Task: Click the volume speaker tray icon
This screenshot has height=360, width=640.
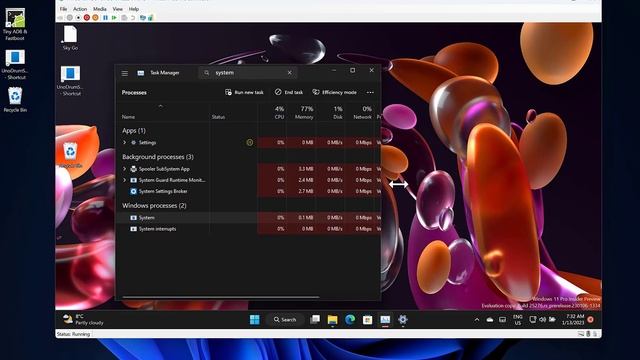Action: tap(542, 320)
